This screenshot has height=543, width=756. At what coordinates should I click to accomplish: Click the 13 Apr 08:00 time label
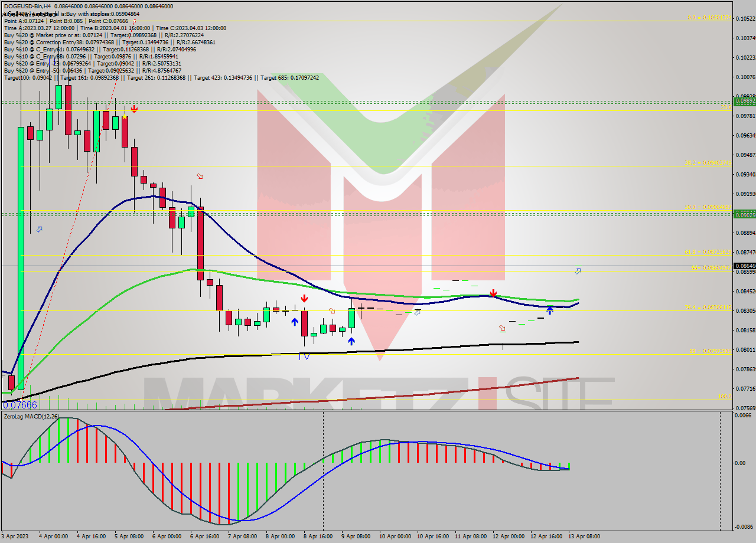coord(583,537)
